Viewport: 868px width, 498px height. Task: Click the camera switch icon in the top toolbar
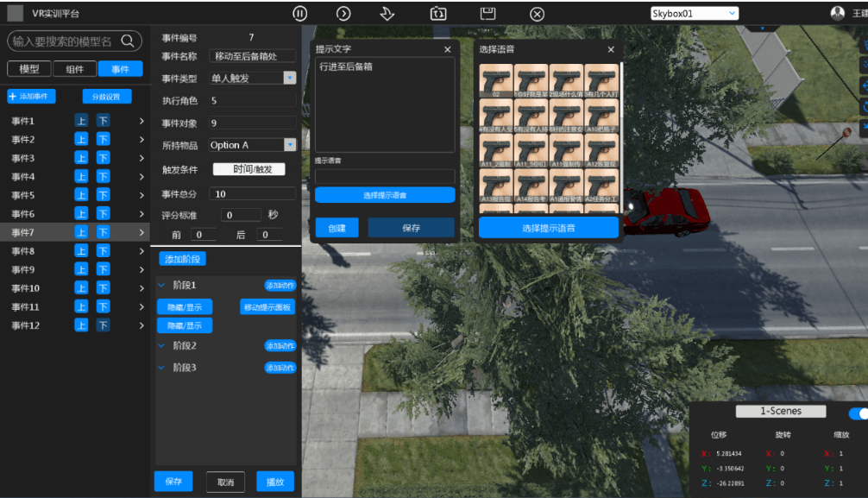pyautogui.click(x=437, y=13)
